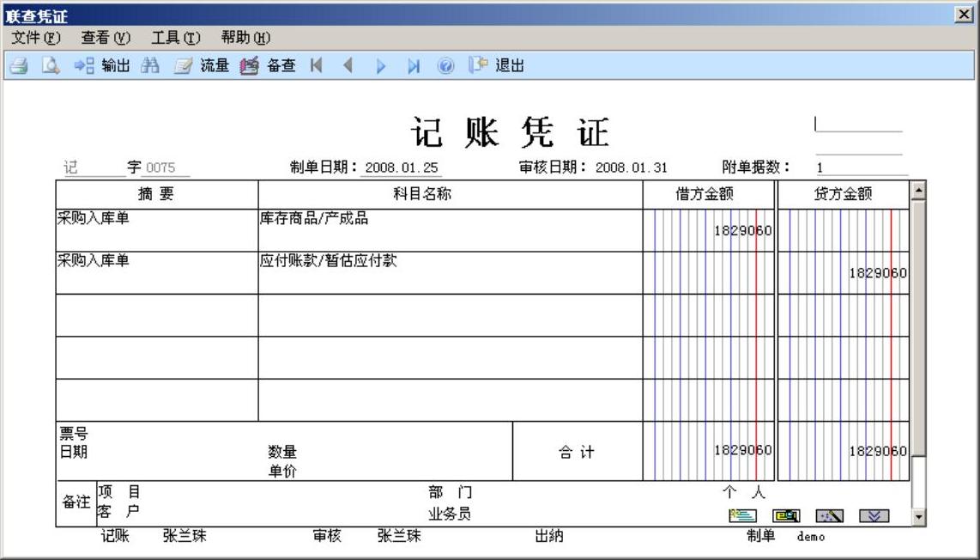Click the 备注 label cell

tap(76, 502)
